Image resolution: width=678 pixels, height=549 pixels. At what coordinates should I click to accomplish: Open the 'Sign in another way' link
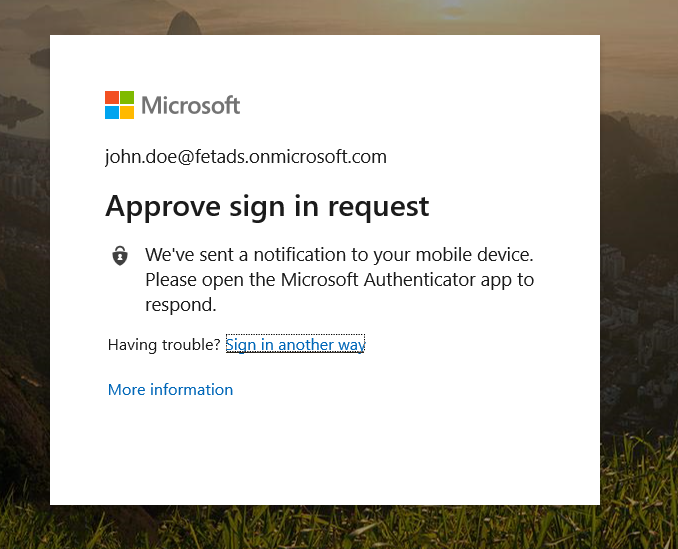click(295, 345)
